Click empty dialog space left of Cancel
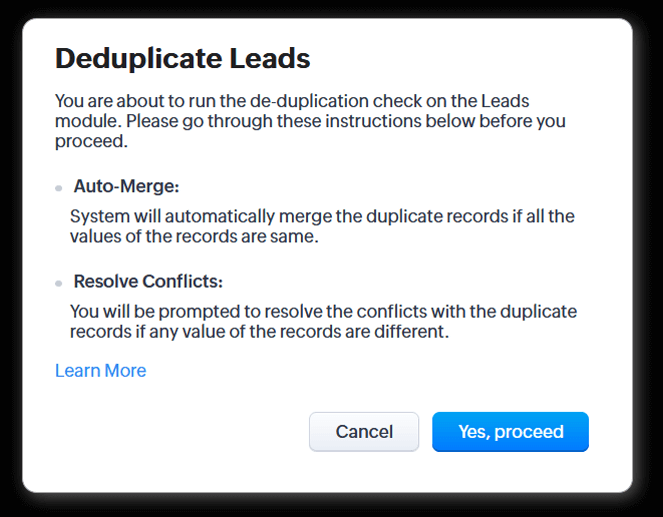The image size is (663, 517). (x=180, y=432)
